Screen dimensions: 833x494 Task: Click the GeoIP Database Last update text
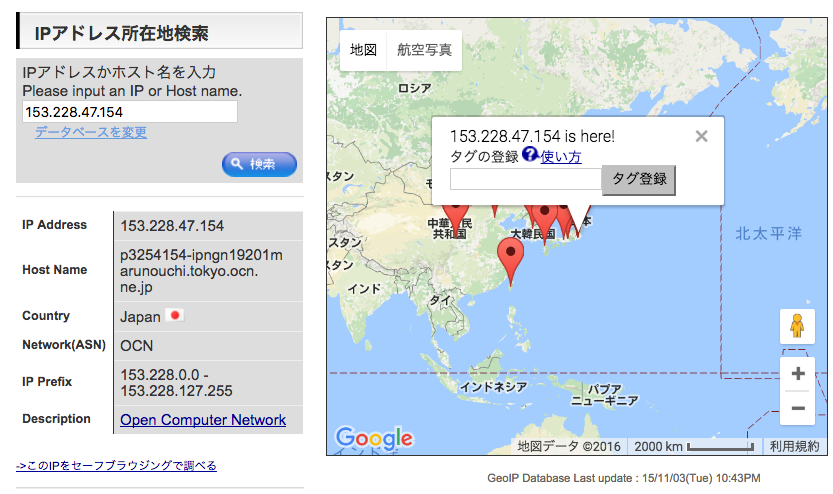click(624, 478)
